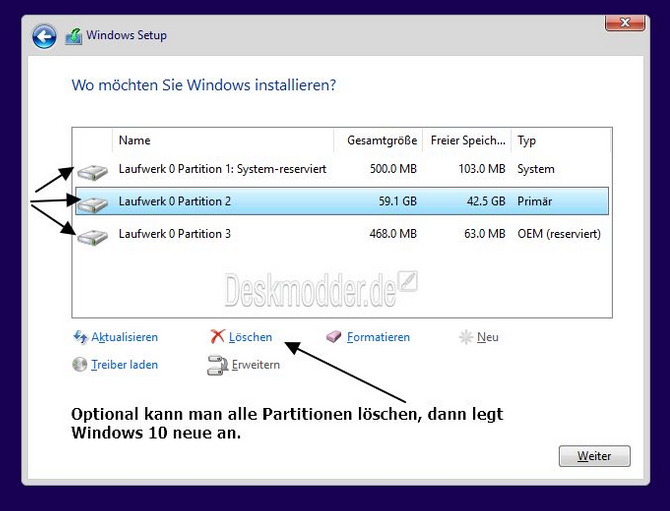Click the Aktualisieren refresh icon

pos(80,337)
